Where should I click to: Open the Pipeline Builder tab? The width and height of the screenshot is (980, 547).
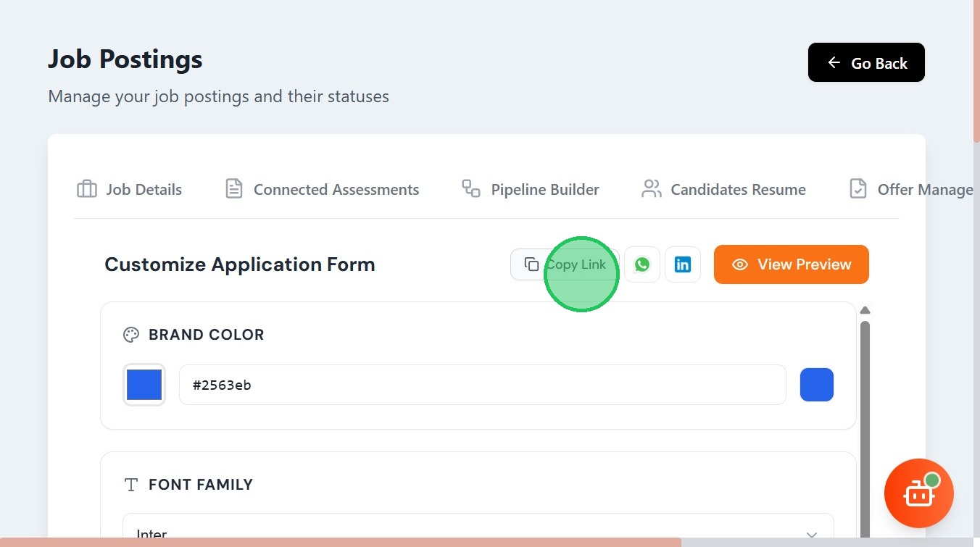pyautogui.click(x=531, y=190)
